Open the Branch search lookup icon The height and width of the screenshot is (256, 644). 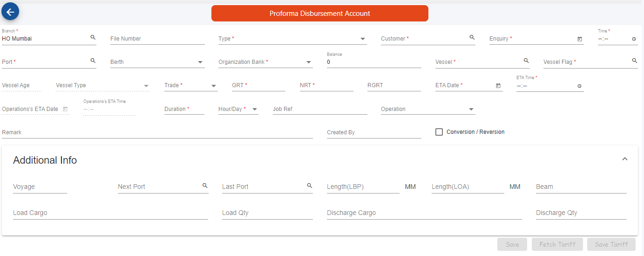coord(93,37)
